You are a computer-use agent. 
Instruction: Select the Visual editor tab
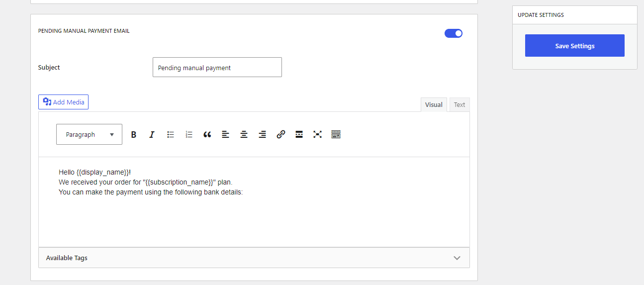(434, 104)
